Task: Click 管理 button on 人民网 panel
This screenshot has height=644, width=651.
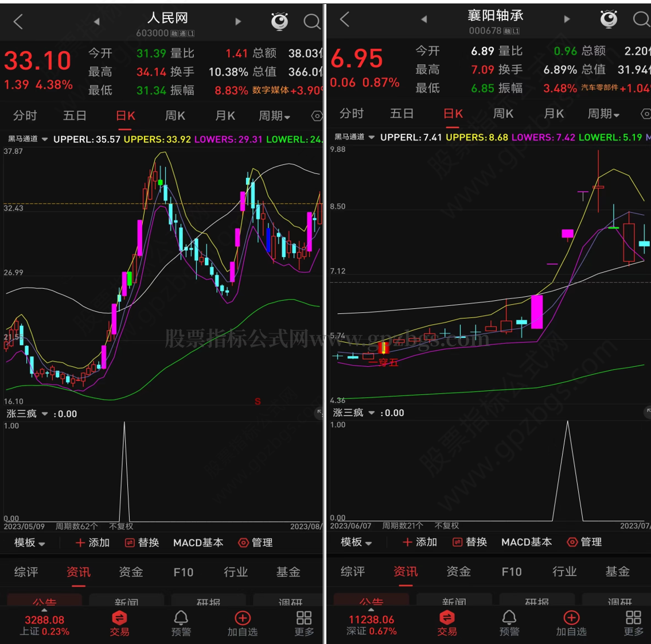Action: [x=255, y=542]
